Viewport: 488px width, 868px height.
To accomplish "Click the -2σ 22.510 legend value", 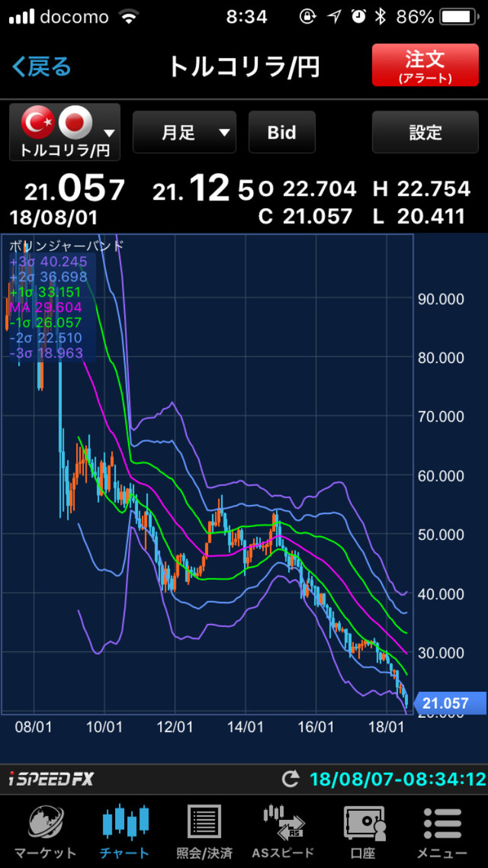I will pos(46,337).
